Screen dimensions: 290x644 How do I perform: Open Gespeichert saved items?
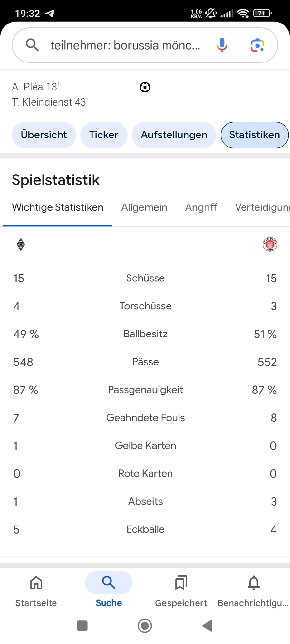181,589
